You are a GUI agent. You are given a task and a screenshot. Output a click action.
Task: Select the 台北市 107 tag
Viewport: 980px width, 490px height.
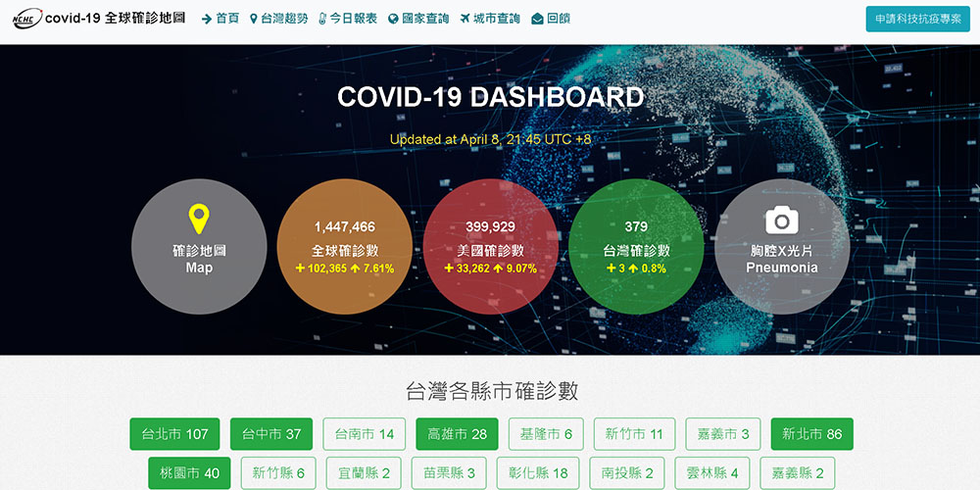(175, 434)
